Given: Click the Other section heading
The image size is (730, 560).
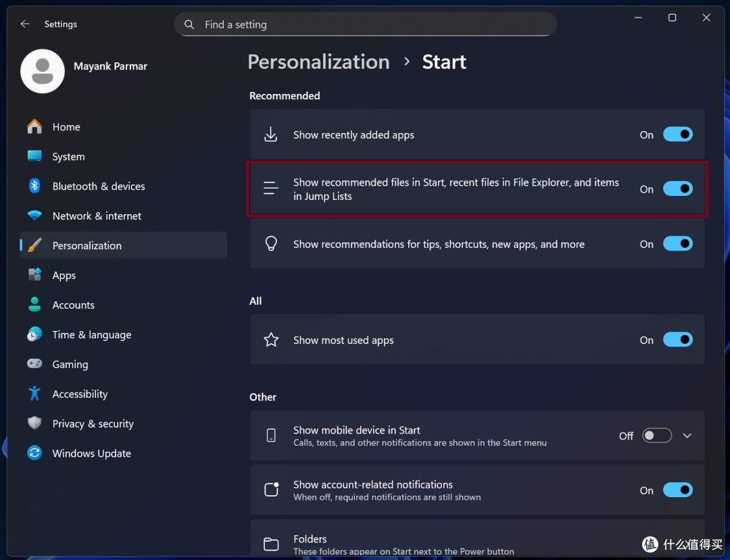Looking at the screenshot, I should pyautogui.click(x=262, y=397).
